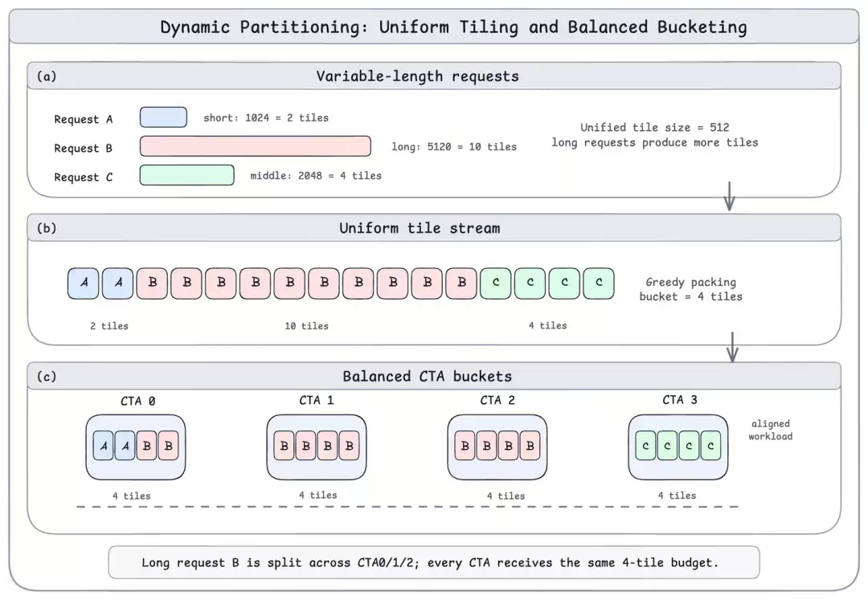Select the 'bucket = 4 tiles' text
Viewport: 868px width, 600px height.
691,297
